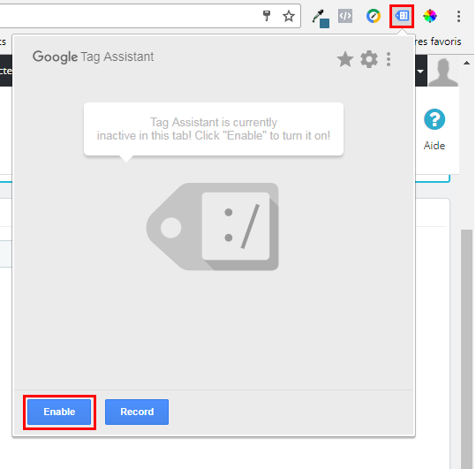Click the Tag Assistant extension icon

(x=402, y=16)
